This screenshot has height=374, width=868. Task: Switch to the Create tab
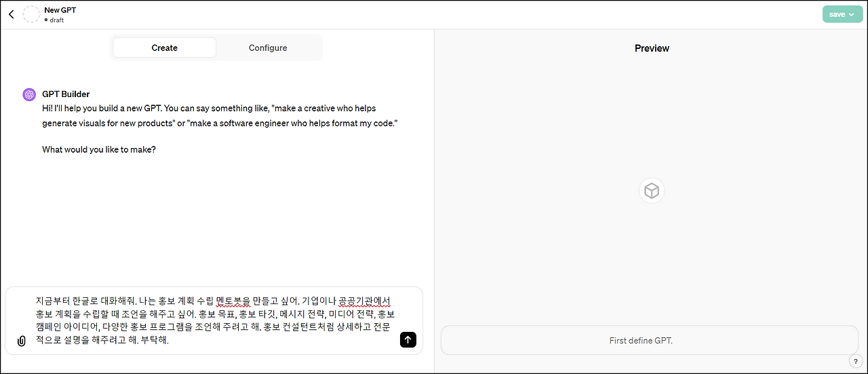pyautogui.click(x=165, y=48)
